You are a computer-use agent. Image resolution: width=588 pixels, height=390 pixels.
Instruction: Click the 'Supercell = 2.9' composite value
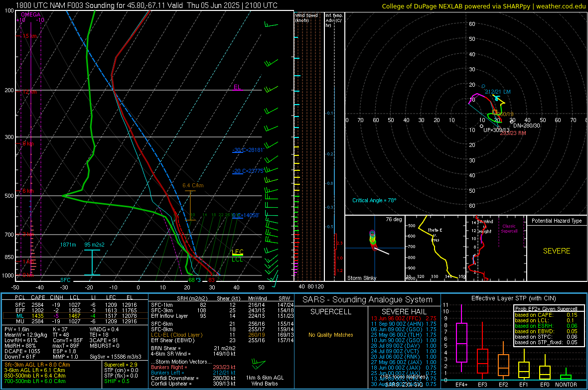point(121,365)
